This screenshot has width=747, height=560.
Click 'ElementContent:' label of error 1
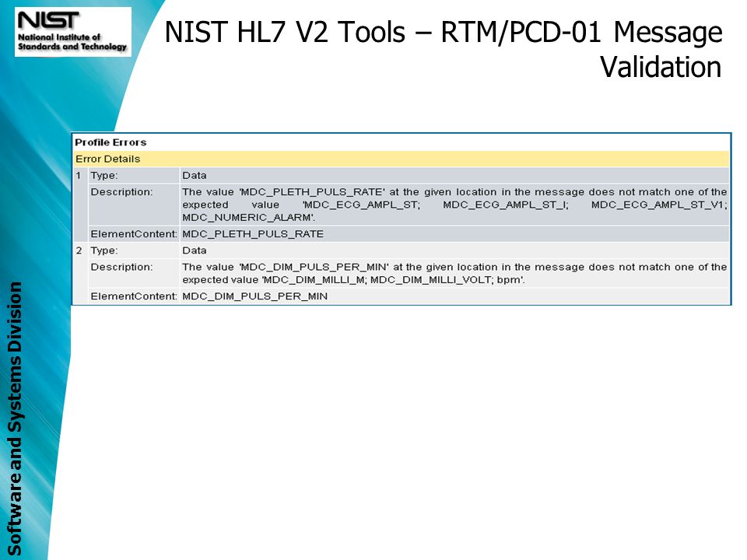point(134,234)
